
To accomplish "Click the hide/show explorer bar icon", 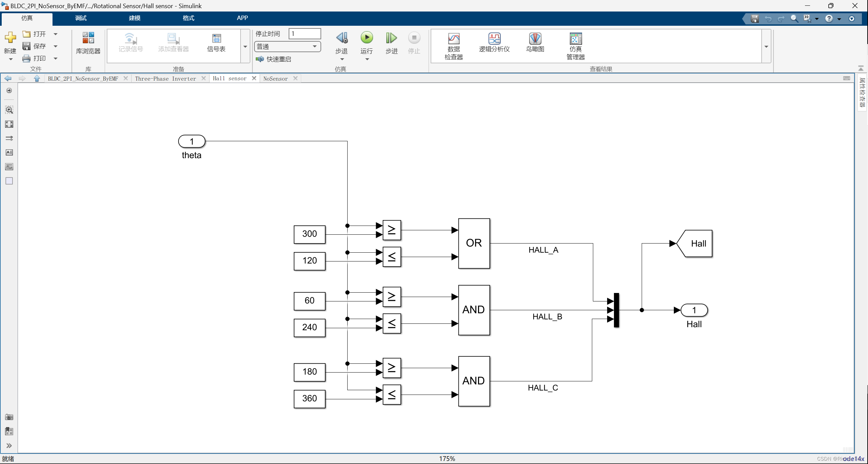I will (9, 91).
